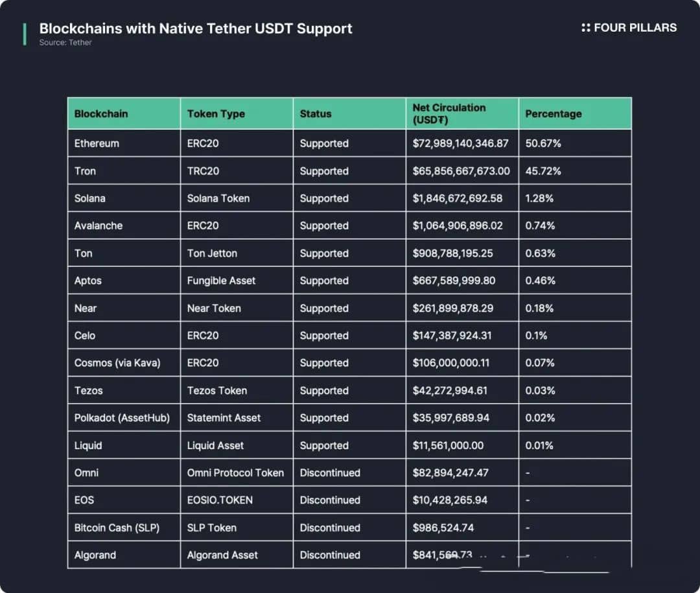Select the Ethereum blockchain cell
700x593 pixels.
pyautogui.click(x=97, y=143)
